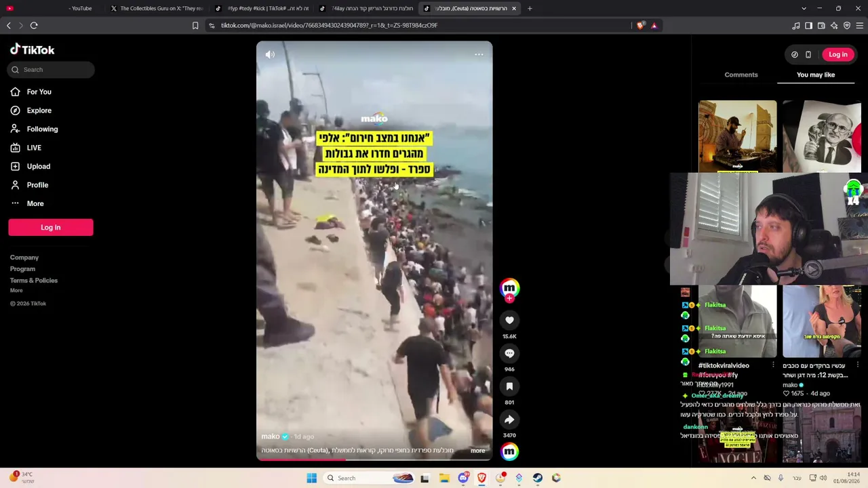Open the Brave Wallet icon
The width and height of the screenshot is (868, 488).
click(821, 26)
